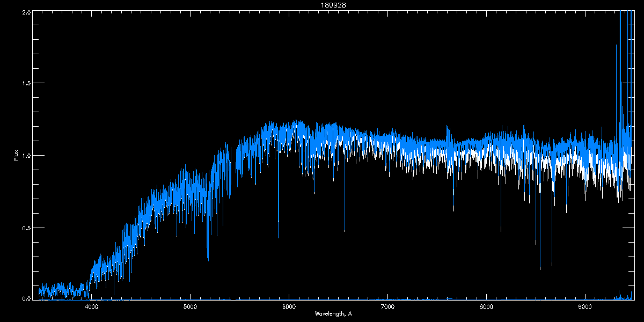Select the 6000 wavelength tick label

[x=289, y=307]
